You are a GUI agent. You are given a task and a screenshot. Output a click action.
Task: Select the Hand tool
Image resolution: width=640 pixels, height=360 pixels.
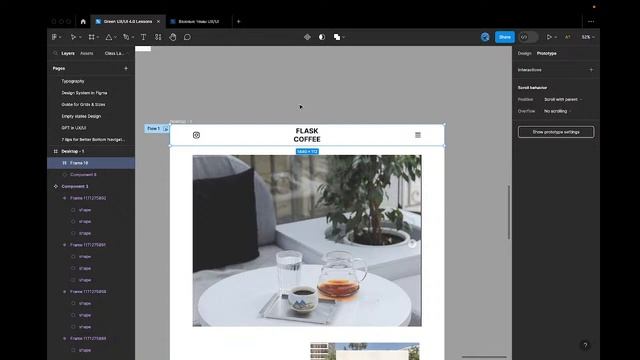click(x=173, y=37)
